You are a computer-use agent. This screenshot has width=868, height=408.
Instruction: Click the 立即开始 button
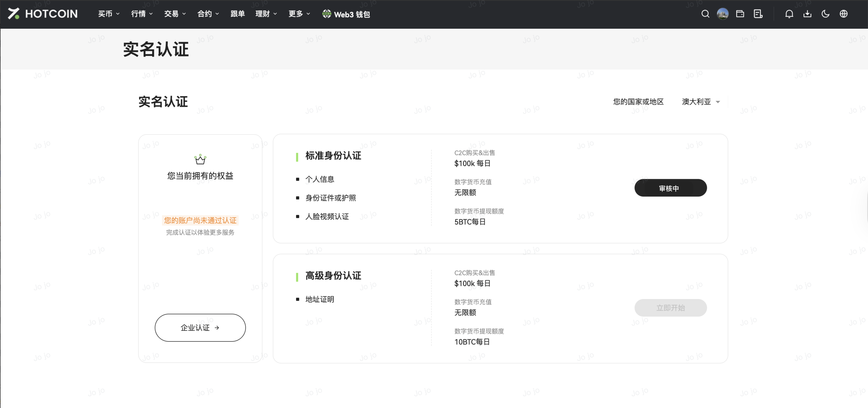pyautogui.click(x=670, y=307)
